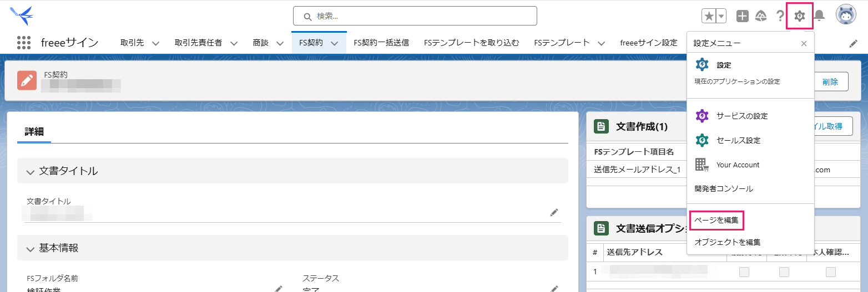Click the 文書送信オプション document icon

point(600,228)
